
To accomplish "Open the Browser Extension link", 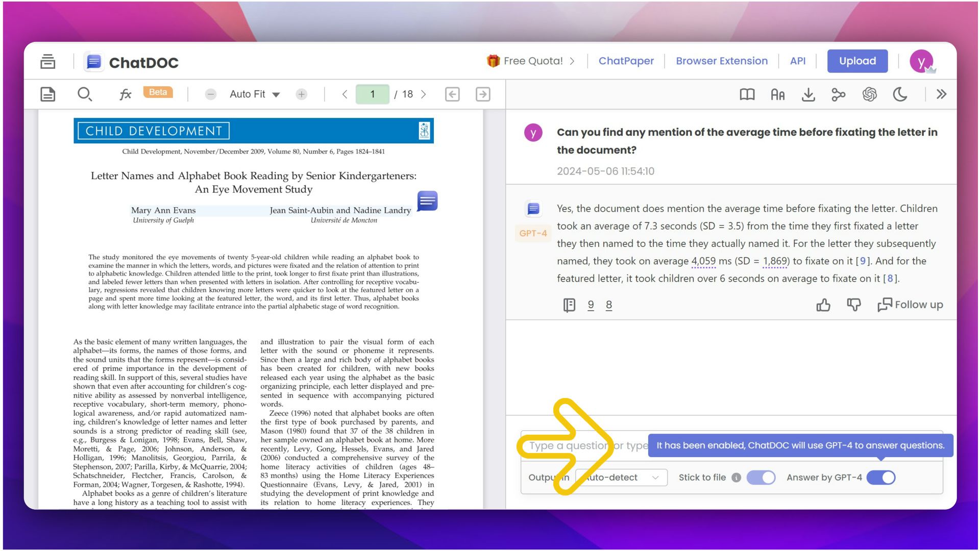I will coord(721,61).
